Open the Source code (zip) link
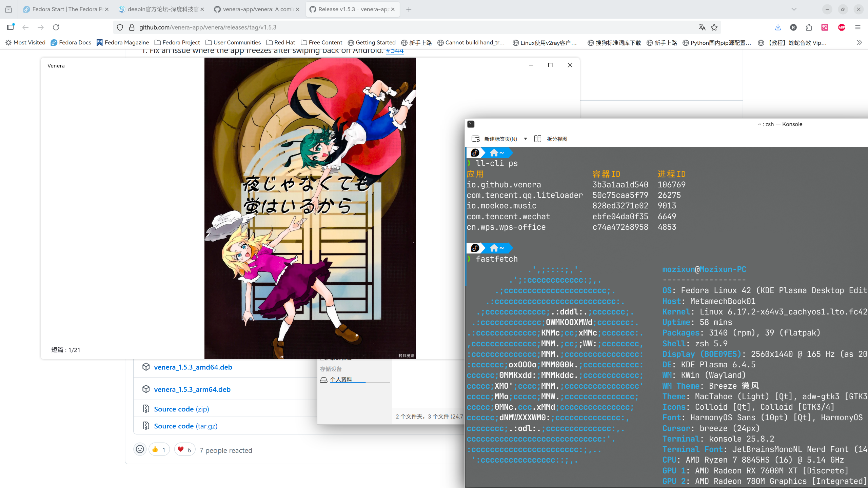The width and height of the screenshot is (868, 488). coord(181,409)
